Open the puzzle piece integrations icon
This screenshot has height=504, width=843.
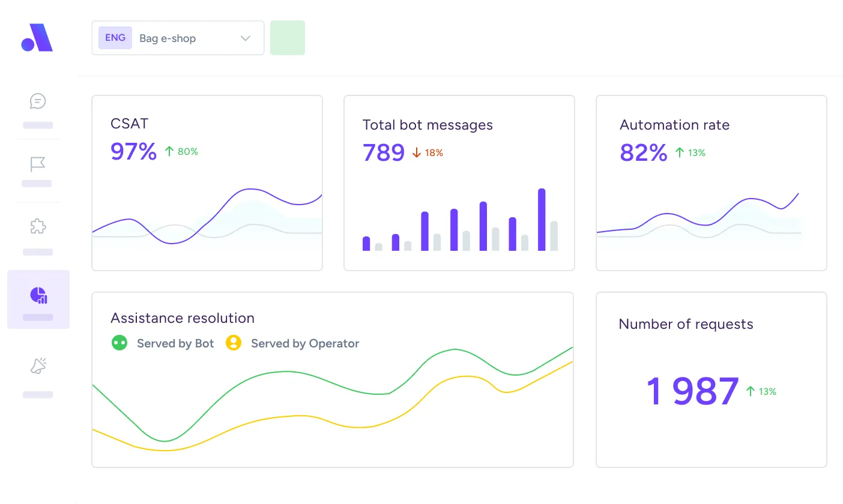(x=38, y=227)
